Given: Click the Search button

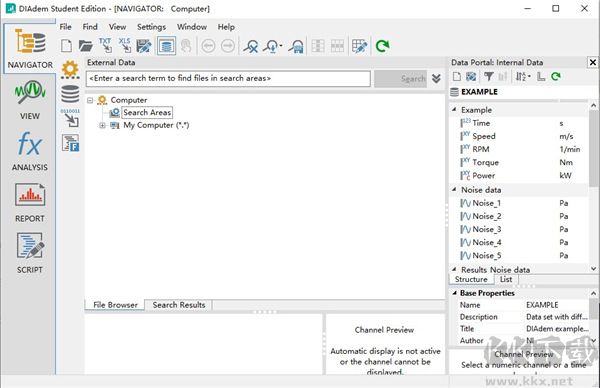Looking at the screenshot, I should coord(400,78).
